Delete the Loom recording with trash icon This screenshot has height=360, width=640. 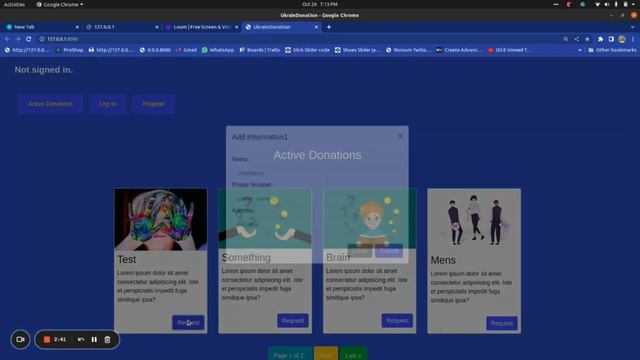coord(107,340)
